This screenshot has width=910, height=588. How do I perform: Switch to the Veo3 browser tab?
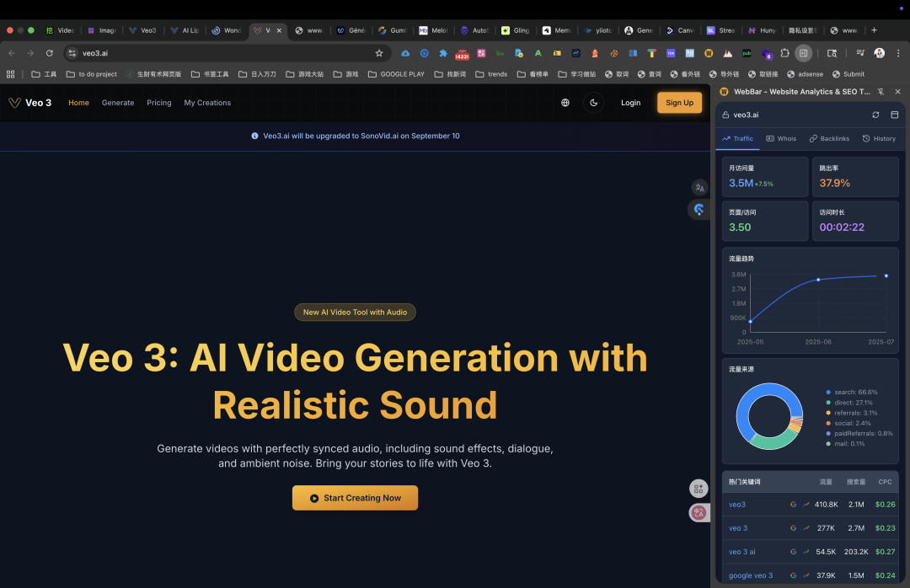[142, 30]
